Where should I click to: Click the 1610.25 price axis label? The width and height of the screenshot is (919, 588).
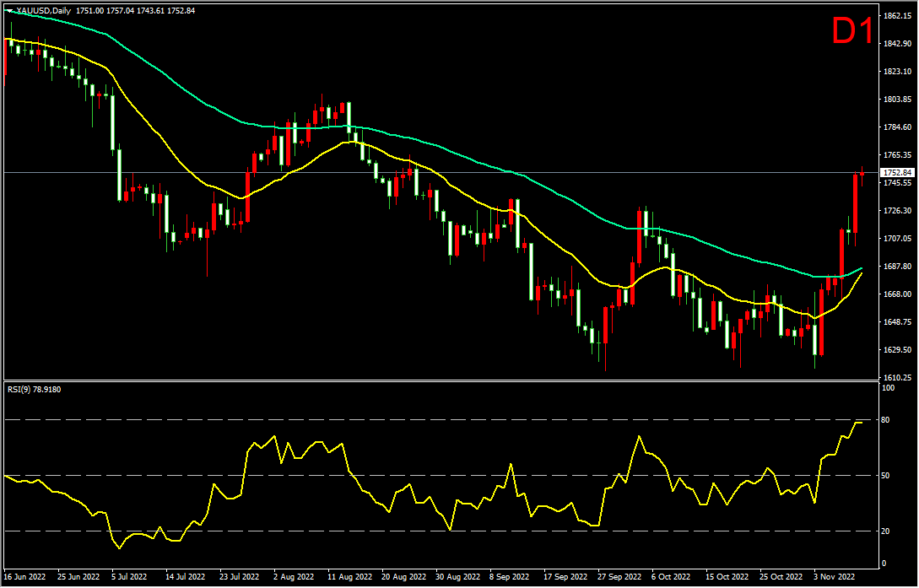[x=897, y=377]
